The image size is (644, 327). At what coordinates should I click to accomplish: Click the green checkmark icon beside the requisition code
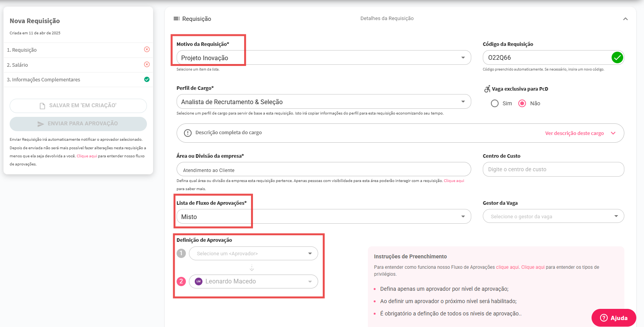tap(617, 57)
